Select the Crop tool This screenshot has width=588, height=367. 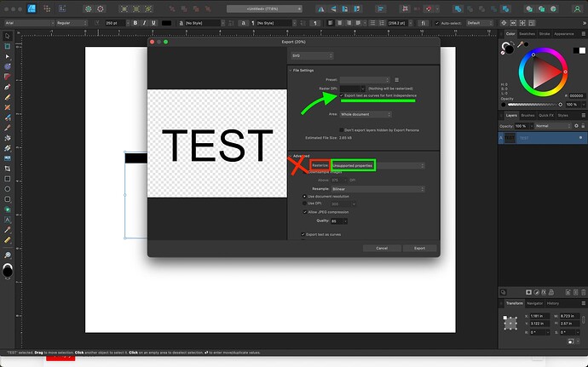(7, 169)
